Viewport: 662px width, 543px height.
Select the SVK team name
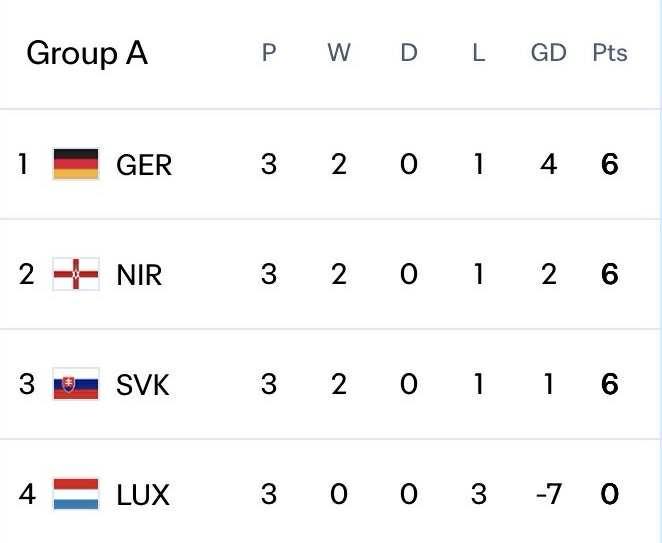click(x=143, y=385)
